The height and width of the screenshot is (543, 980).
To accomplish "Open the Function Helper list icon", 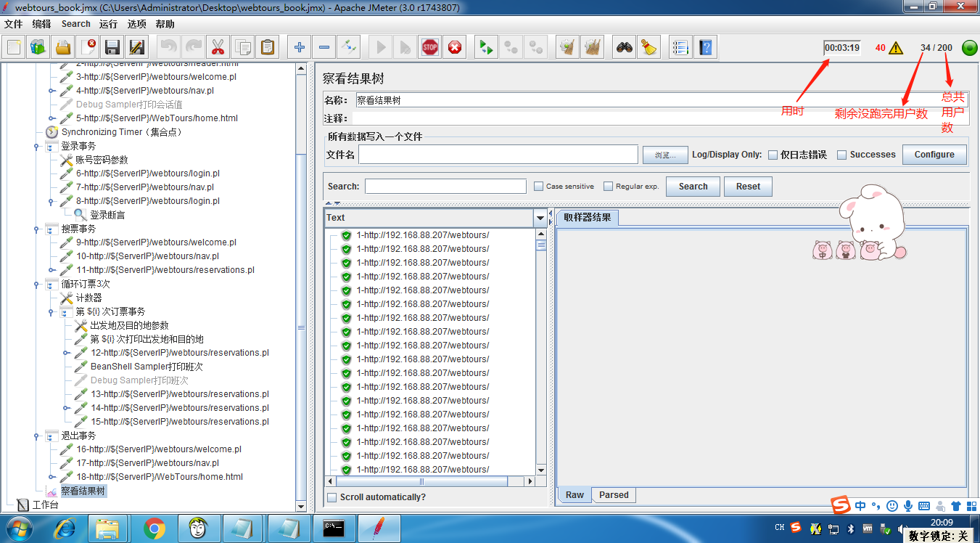I will click(x=680, y=48).
